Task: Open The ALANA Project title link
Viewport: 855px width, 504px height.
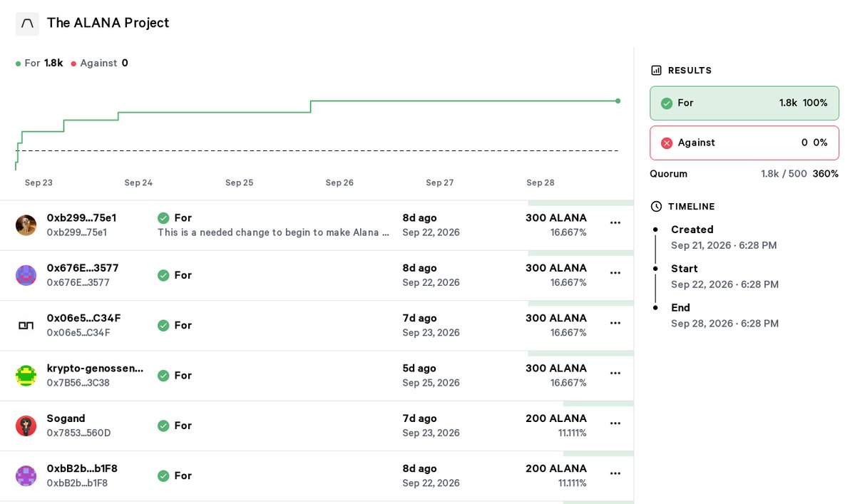Action: pyautogui.click(x=108, y=23)
